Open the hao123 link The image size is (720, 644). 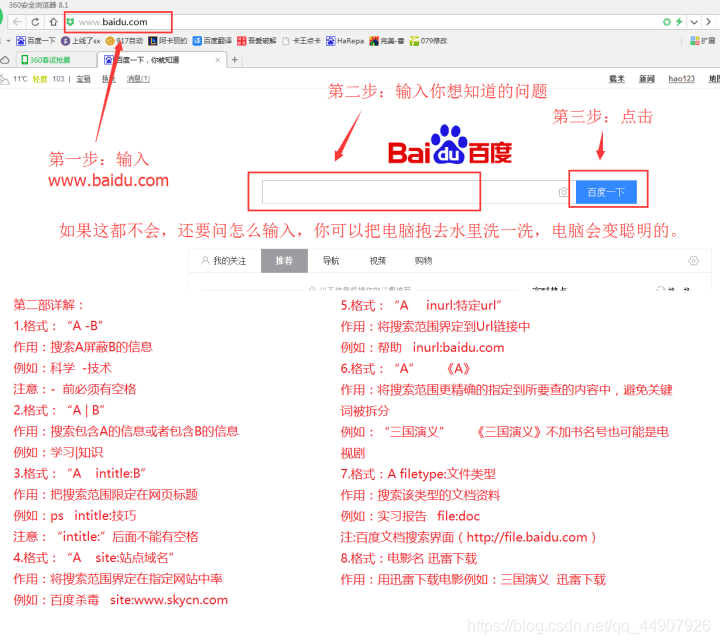click(681, 79)
